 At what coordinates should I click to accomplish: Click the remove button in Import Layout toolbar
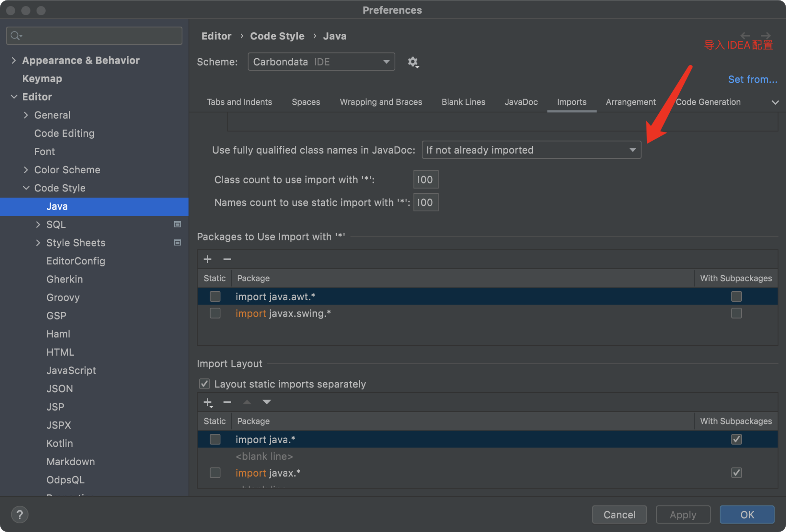(x=227, y=402)
